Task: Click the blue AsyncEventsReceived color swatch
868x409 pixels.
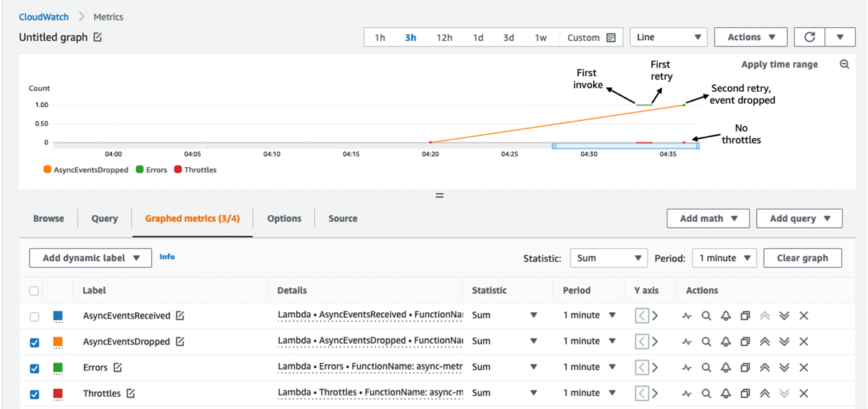Action: 58,316
